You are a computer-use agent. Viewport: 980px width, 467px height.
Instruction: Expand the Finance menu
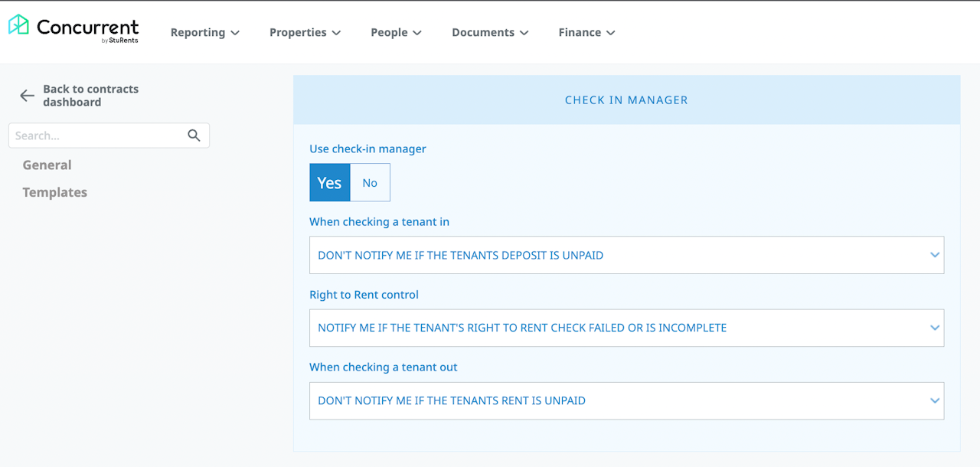point(586,32)
